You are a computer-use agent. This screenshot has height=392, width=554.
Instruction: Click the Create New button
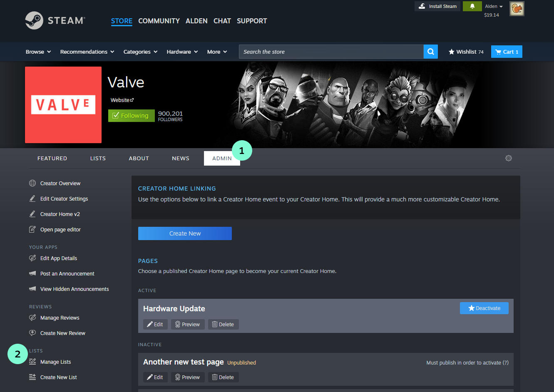tap(185, 233)
